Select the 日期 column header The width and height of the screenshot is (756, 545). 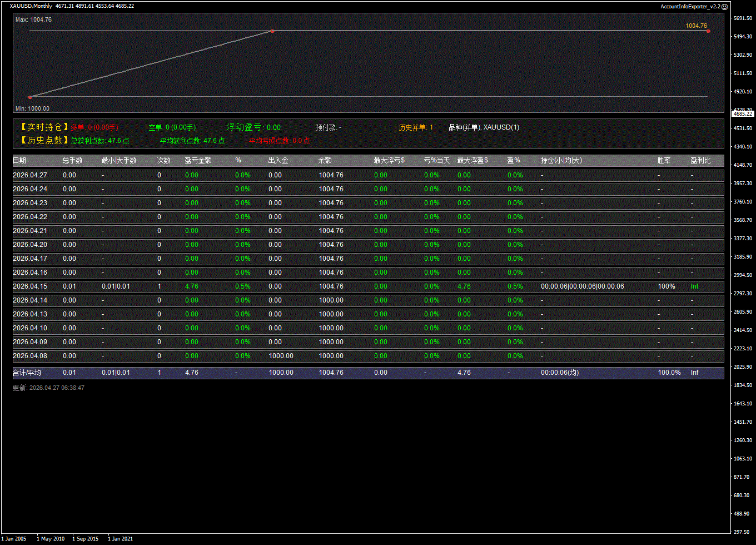point(19,161)
